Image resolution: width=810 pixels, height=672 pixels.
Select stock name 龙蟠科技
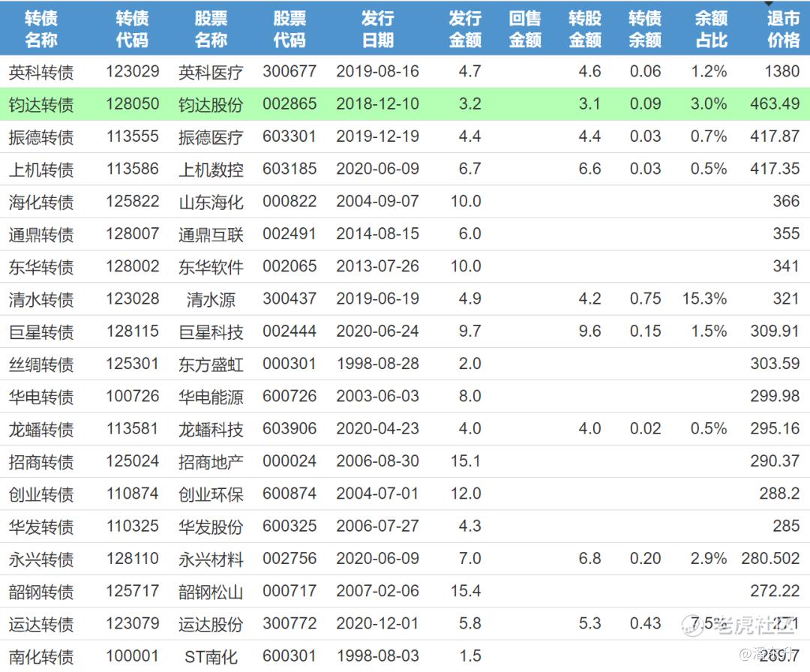click(211, 430)
